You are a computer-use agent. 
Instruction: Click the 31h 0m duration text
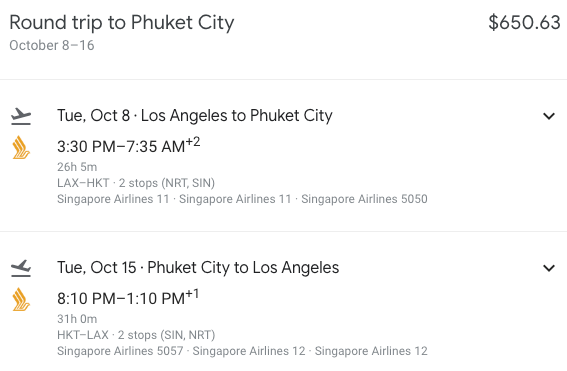(x=77, y=319)
